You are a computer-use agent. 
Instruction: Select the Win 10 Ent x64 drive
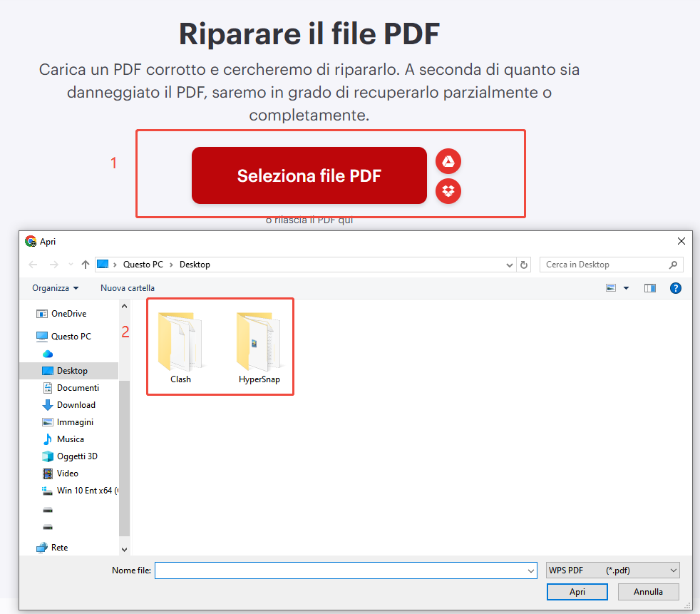pos(80,491)
